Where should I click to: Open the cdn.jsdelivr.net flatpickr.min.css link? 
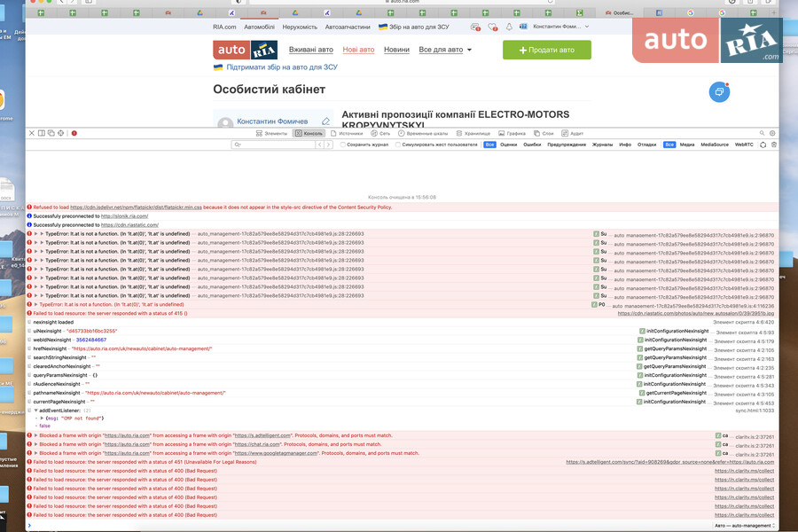click(x=136, y=207)
